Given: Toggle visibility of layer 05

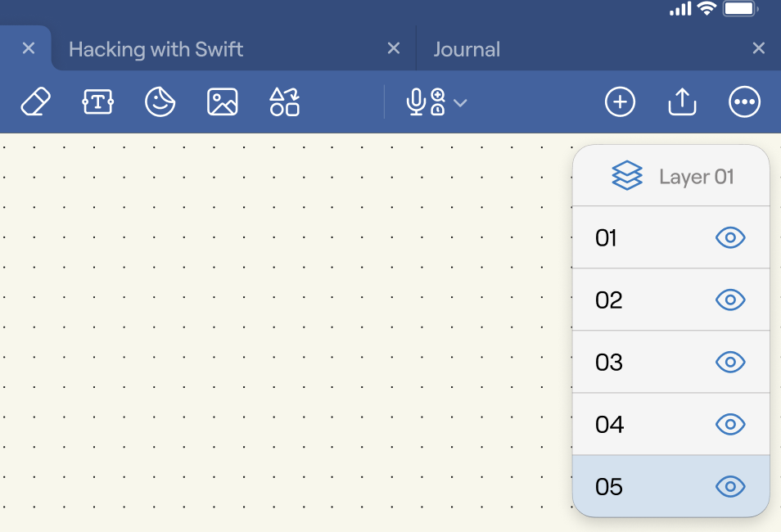Looking at the screenshot, I should tap(730, 486).
